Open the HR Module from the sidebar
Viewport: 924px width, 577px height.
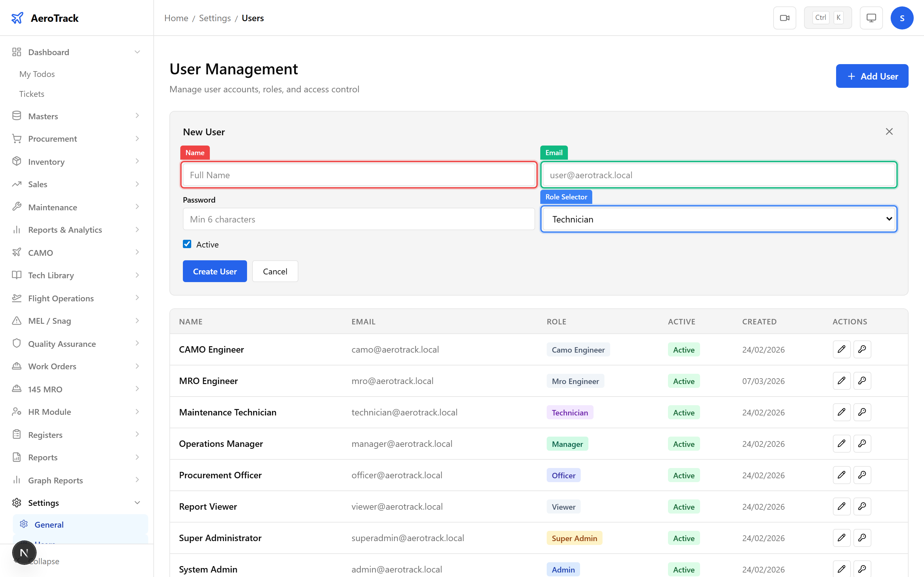pos(50,412)
